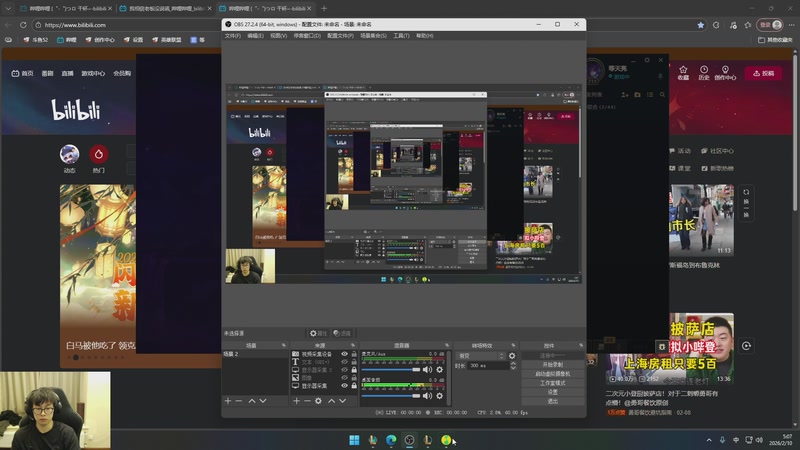
Task: Open settings gear for 麦克风/Aux audio
Action: coord(439,369)
